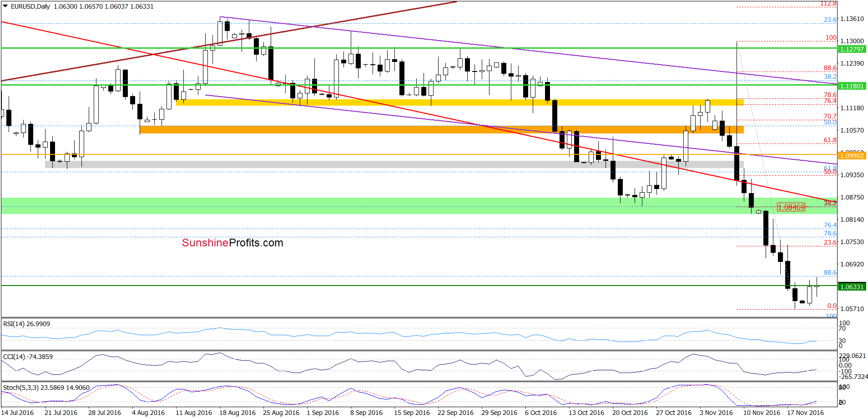The height and width of the screenshot is (419, 868).
Task: Click the 229.0621 value on CCI scale
Action: coord(853,356)
